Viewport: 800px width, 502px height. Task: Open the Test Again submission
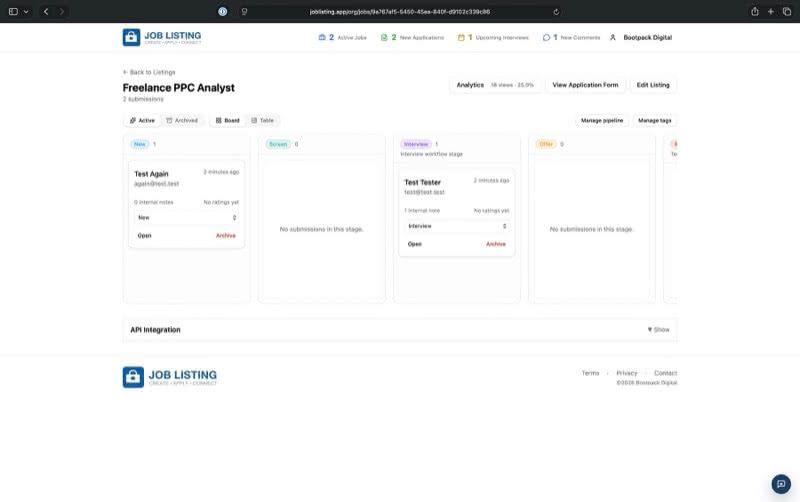point(144,236)
